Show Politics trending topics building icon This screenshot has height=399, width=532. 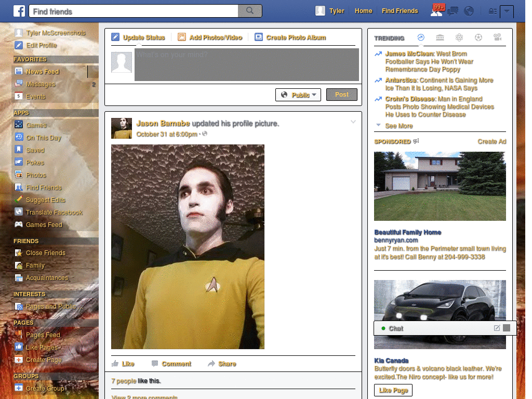[440, 37]
